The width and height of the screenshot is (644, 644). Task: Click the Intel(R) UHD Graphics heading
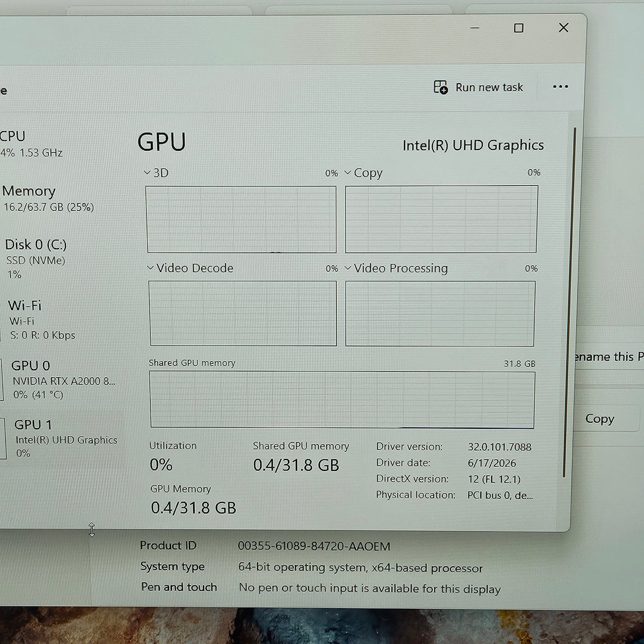(473, 145)
